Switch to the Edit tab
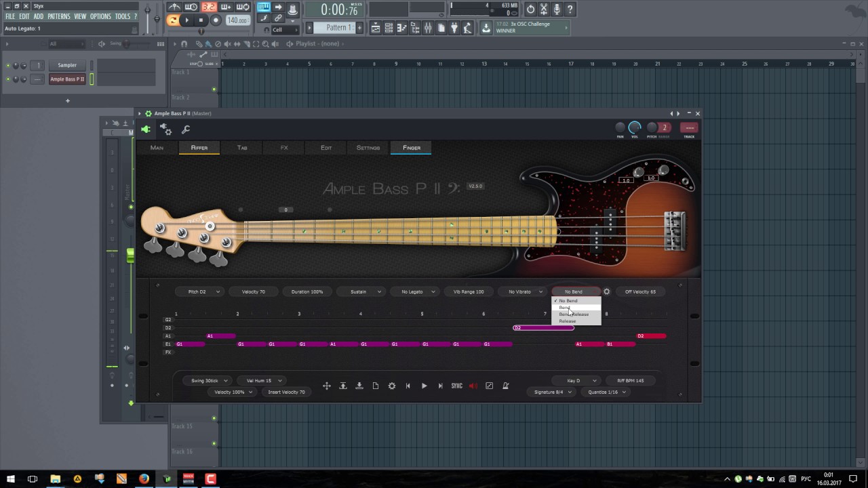This screenshot has width=868, height=488. [326, 148]
